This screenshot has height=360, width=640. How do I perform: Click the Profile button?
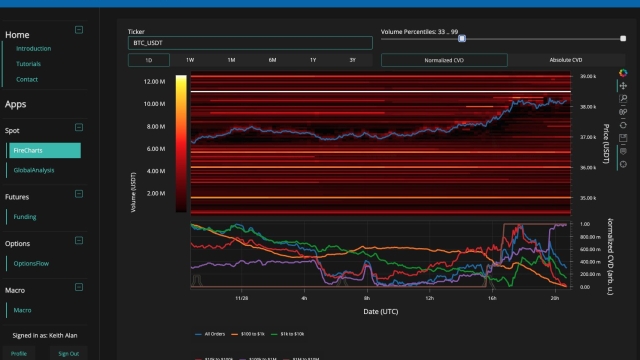click(x=19, y=353)
